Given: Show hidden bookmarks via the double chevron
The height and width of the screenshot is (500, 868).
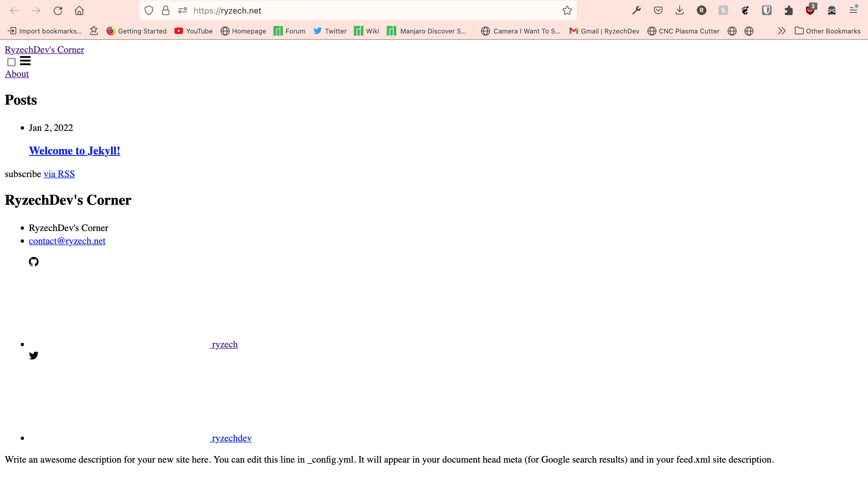Looking at the screenshot, I should click(782, 31).
